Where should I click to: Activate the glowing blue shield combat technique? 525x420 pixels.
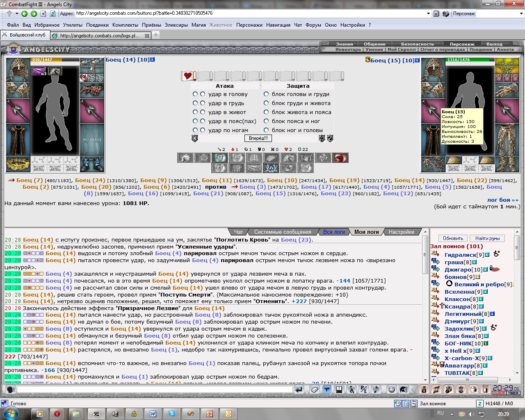219,158
